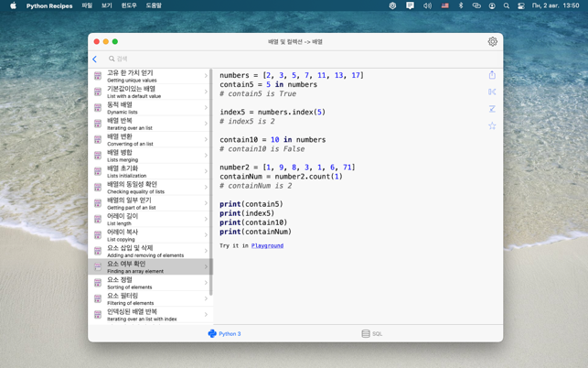588x368 pixels.
Task: Click icon beside 'Getting unique values'
Action: click(98, 76)
